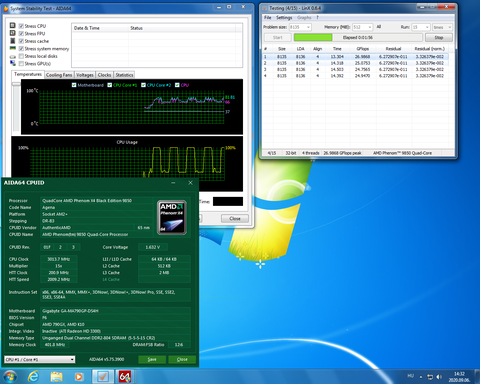Screen dimensions: 480x384
Task: Open the Windows Start menu orb
Action: pos(9,377)
